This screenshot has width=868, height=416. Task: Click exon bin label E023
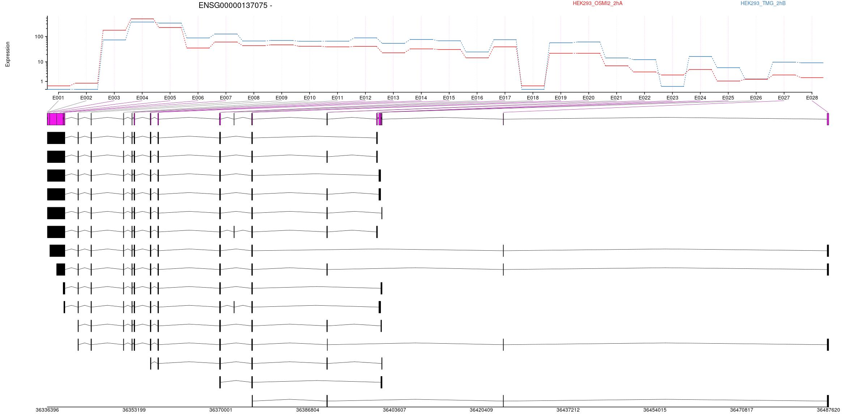click(672, 98)
